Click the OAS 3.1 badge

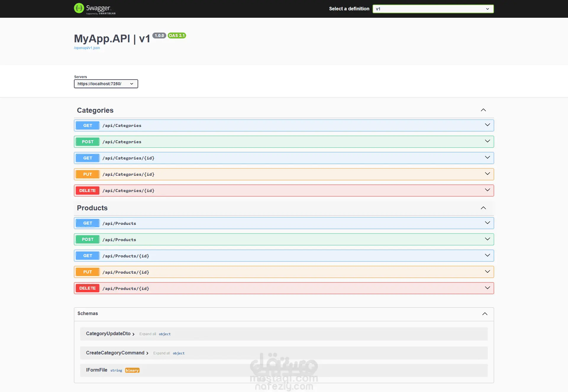(177, 36)
